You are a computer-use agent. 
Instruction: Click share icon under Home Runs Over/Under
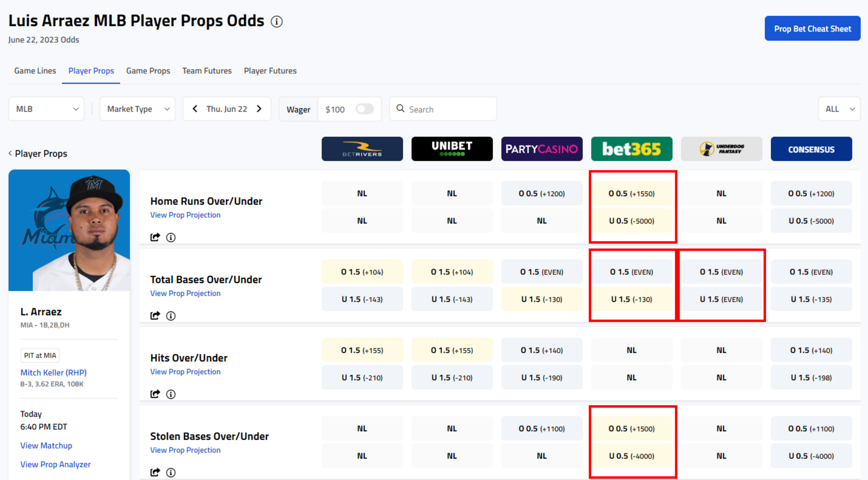pos(155,237)
